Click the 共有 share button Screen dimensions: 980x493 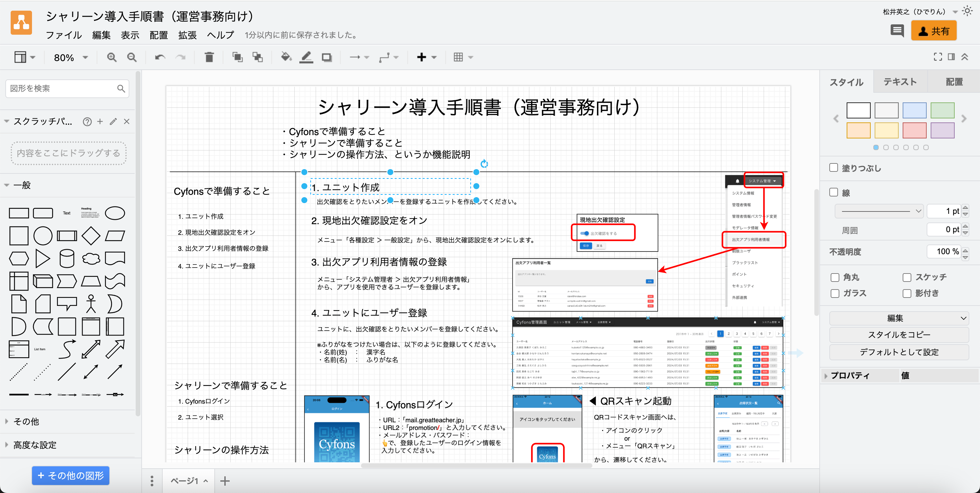[934, 31]
